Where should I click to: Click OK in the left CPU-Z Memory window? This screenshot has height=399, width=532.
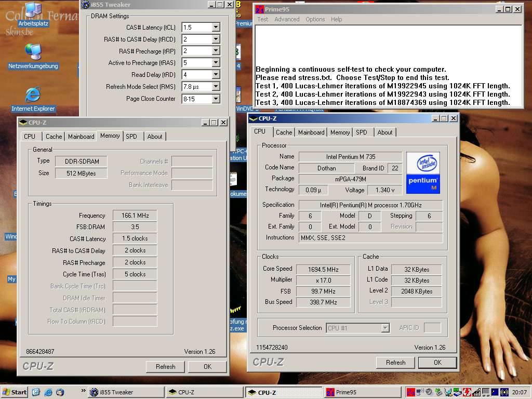(x=207, y=367)
